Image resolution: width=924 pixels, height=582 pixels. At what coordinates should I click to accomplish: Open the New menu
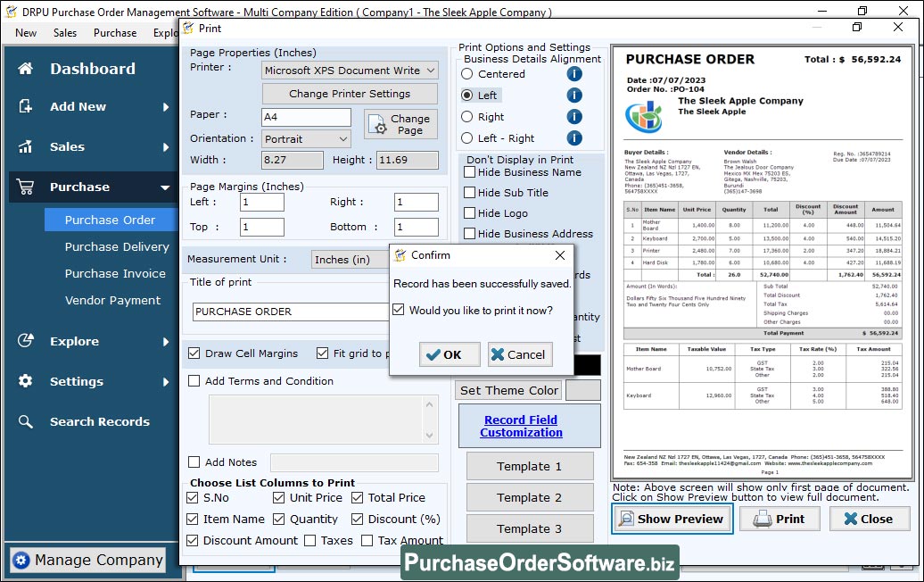(x=26, y=33)
